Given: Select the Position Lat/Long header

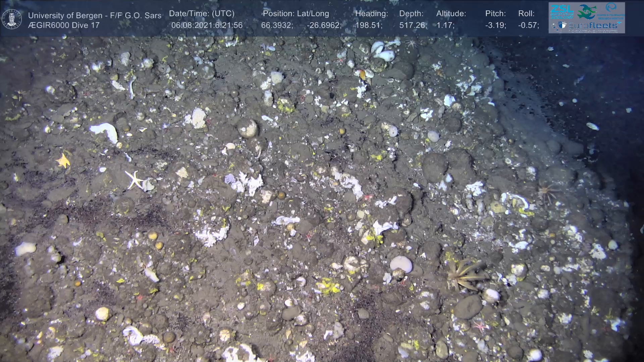Looking at the screenshot, I should click(x=296, y=14).
